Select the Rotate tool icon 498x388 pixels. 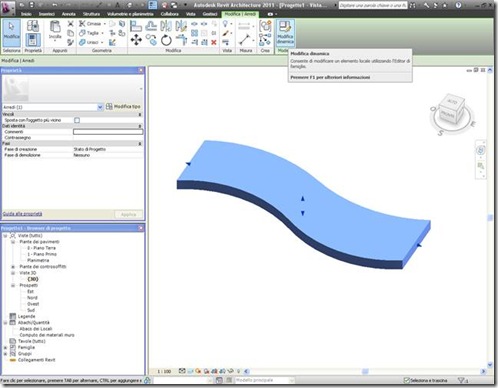pyautogui.click(x=166, y=41)
